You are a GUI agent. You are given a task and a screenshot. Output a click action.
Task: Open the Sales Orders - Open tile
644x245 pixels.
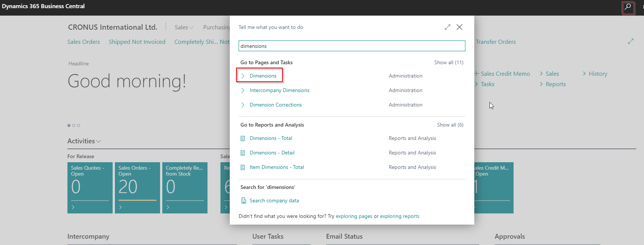(137, 187)
